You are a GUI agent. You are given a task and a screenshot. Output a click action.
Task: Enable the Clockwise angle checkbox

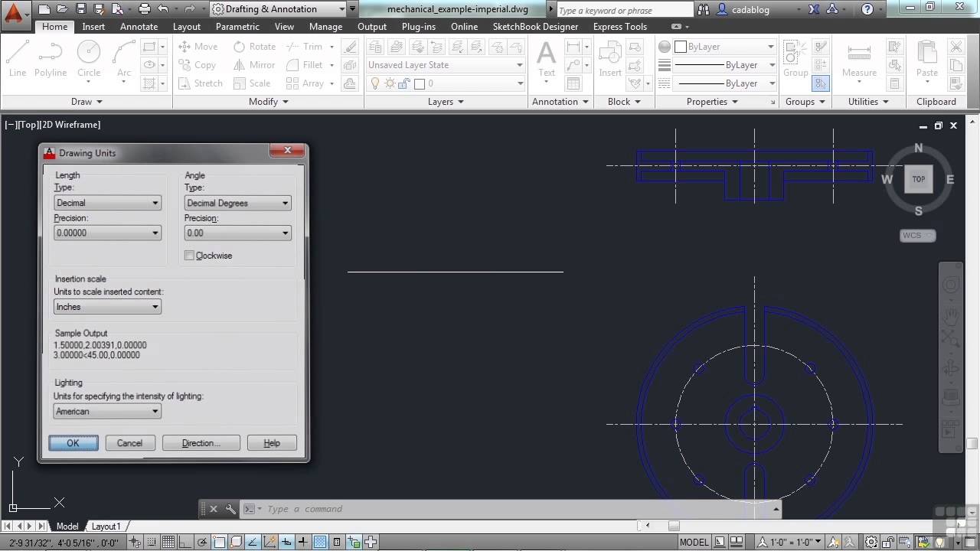coord(189,256)
